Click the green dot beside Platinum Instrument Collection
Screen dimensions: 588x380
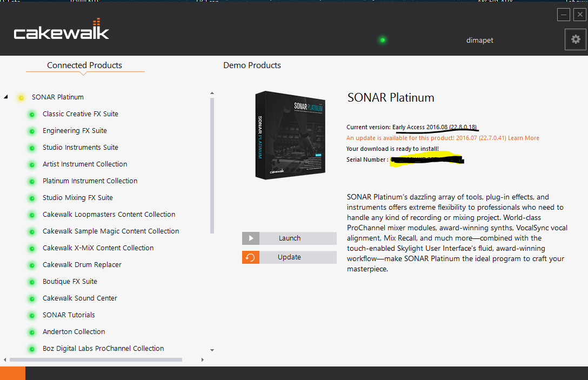coord(32,182)
